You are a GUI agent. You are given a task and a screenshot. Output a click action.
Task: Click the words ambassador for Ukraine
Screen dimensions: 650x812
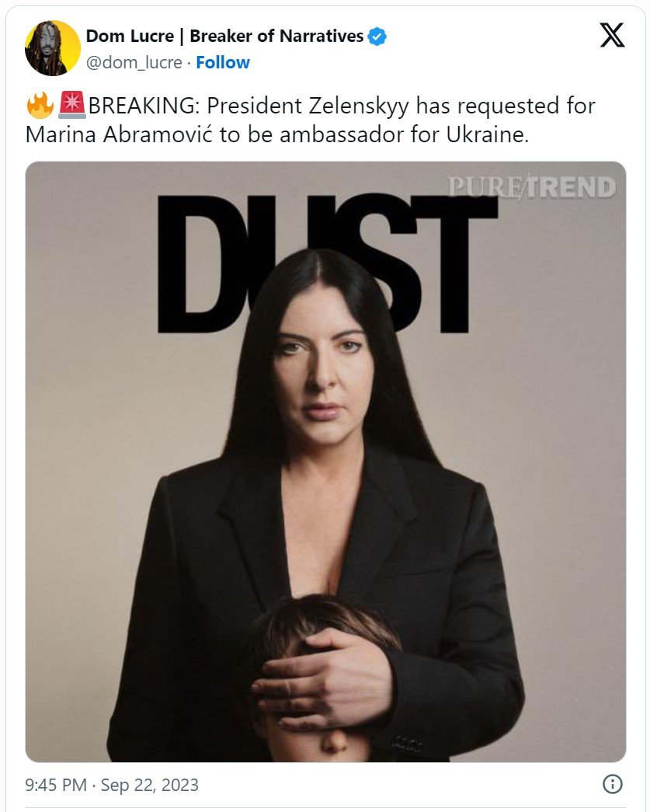click(x=404, y=134)
